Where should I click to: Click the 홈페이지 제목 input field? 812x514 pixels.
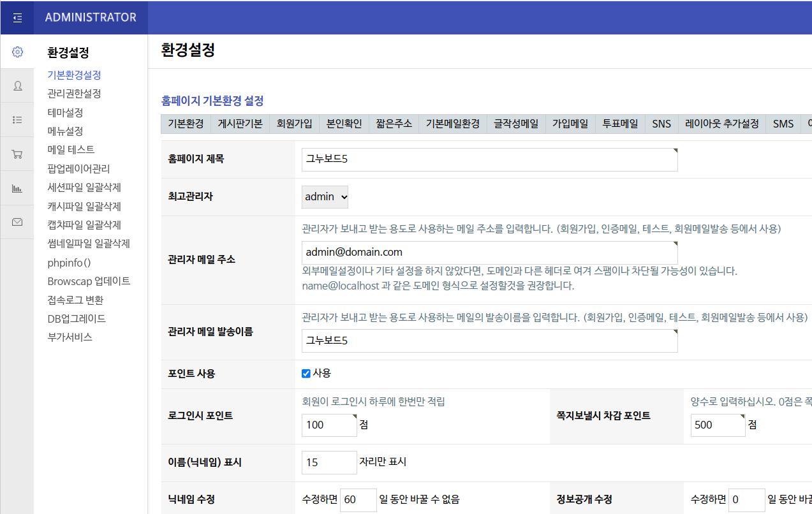coord(489,159)
